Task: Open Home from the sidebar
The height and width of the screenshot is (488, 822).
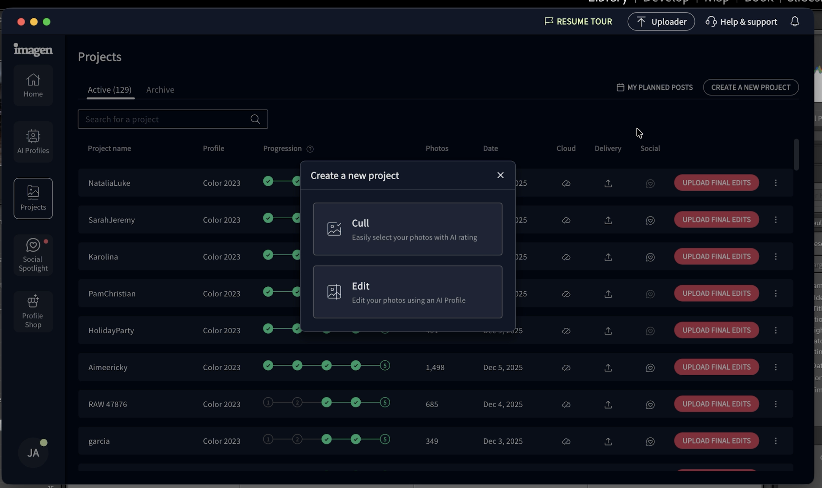Action: click(x=33, y=84)
